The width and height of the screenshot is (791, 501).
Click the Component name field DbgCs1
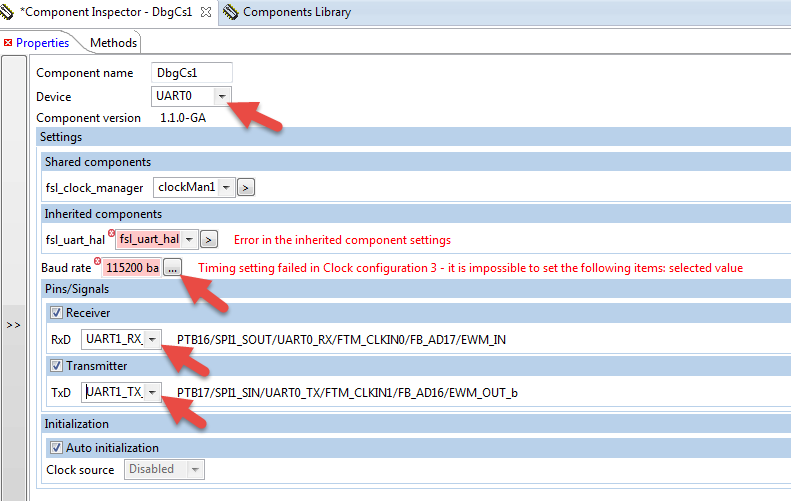(192, 73)
